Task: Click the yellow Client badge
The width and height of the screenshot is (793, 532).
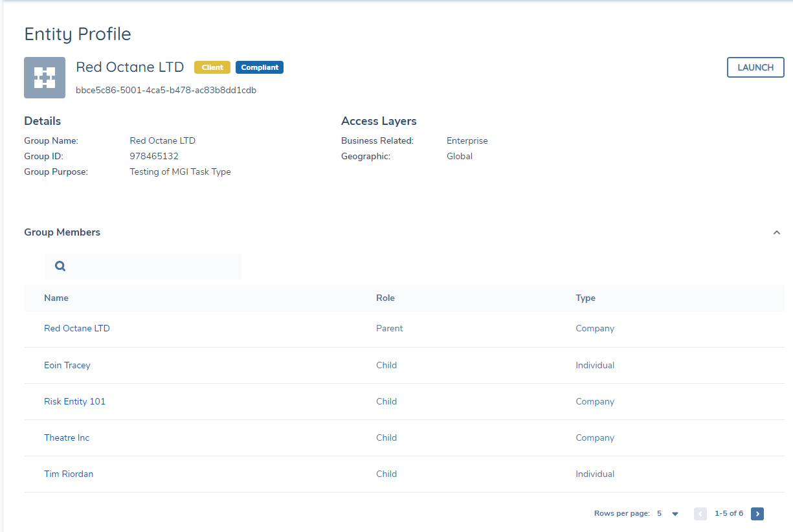Action: (212, 67)
